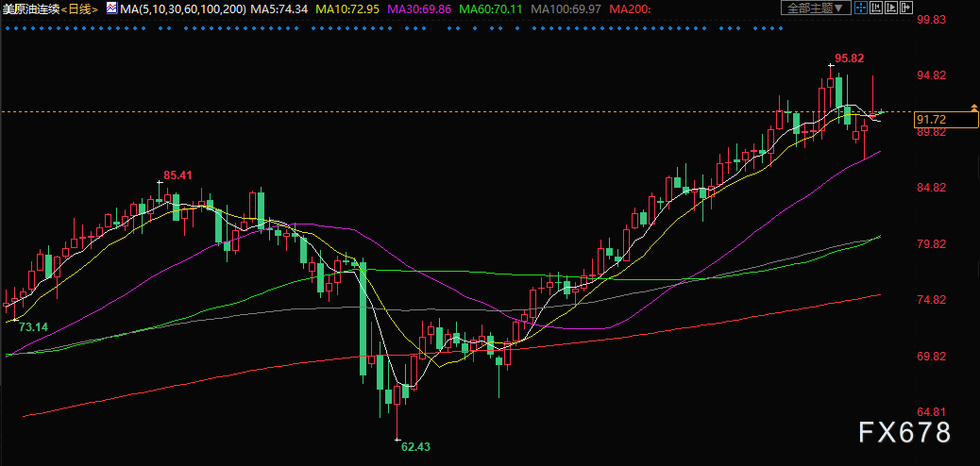Image resolution: width=980 pixels, height=466 pixels.
Task: Click the 84.82 price axis label
Action: point(931,188)
